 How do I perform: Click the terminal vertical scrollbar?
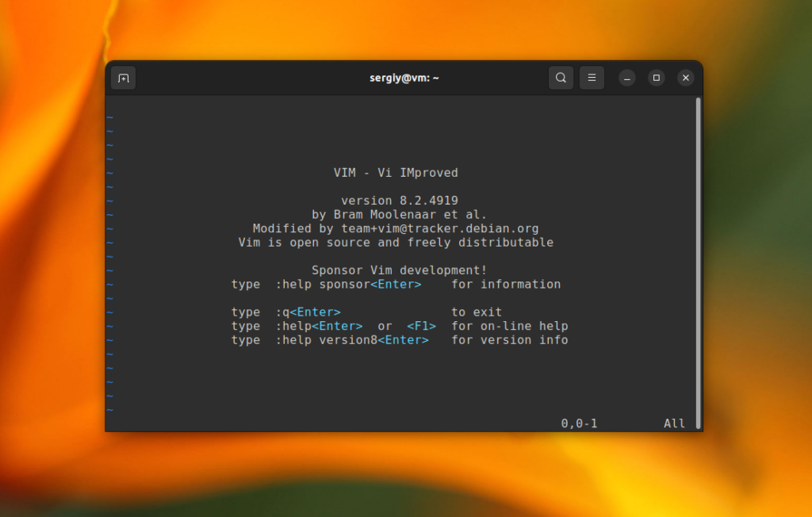[x=698, y=263]
